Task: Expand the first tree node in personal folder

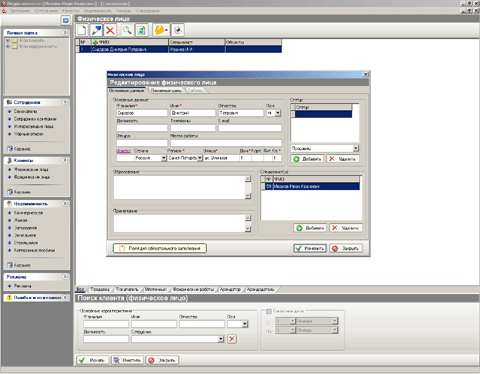Action: [8, 40]
